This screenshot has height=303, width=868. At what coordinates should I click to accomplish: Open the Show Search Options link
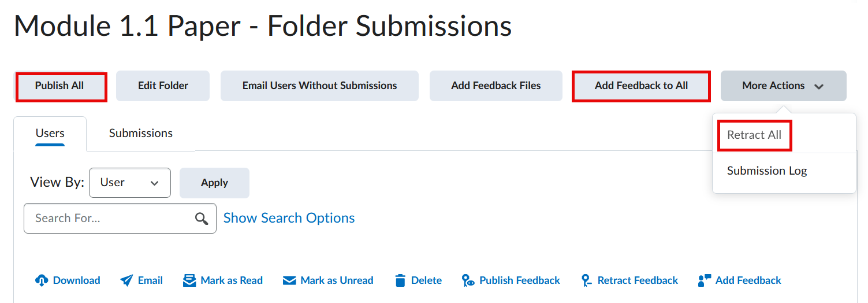289,218
